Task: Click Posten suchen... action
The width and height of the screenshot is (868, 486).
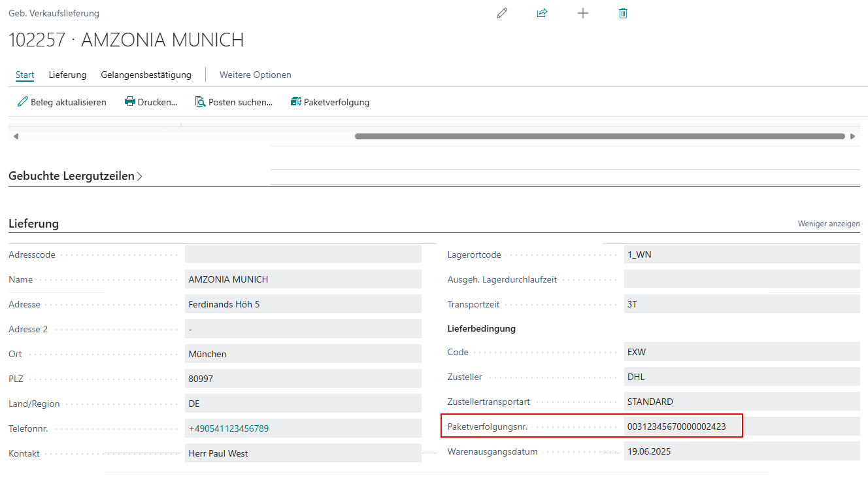Action: (233, 102)
